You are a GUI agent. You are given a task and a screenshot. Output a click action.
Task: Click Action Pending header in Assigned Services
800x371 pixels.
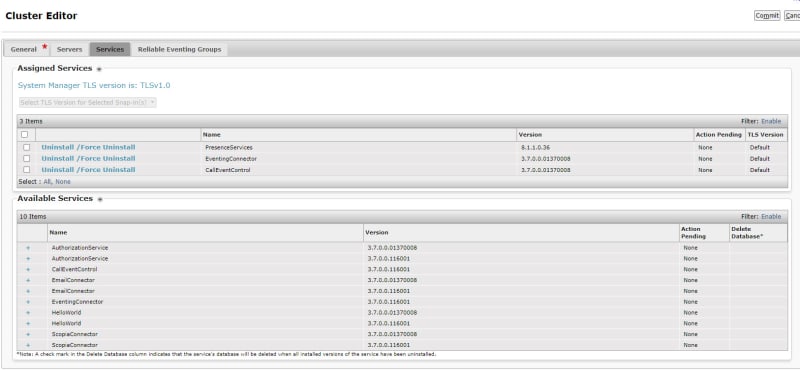718,135
